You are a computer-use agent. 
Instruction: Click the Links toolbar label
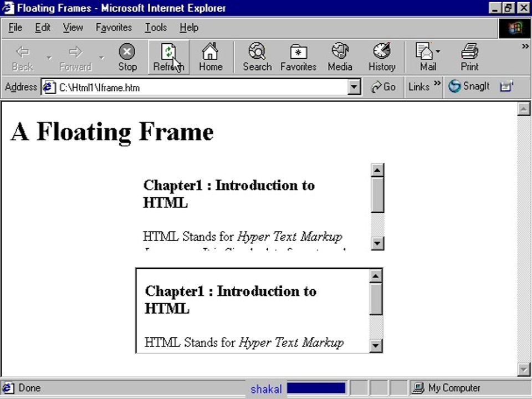click(x=419, y=87)
